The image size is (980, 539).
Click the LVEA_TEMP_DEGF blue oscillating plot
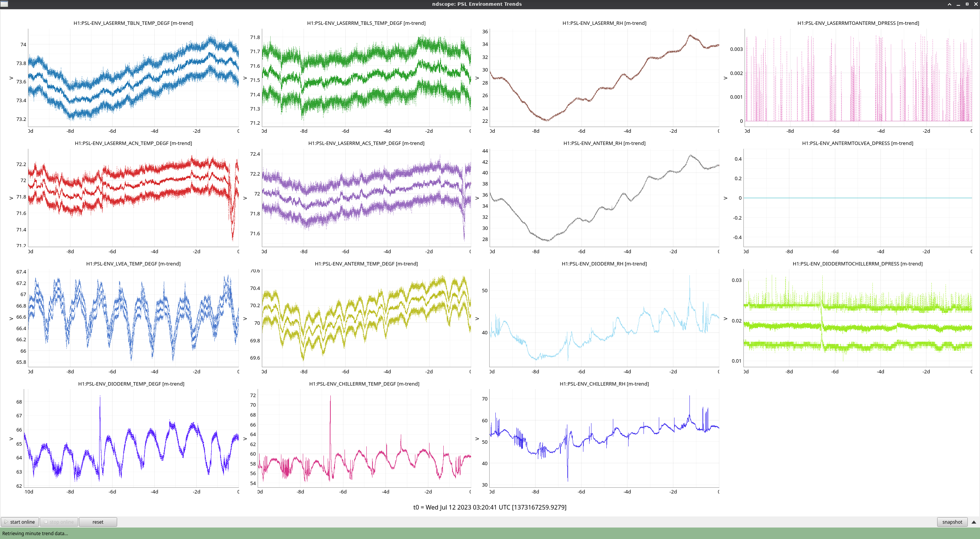click(133, 318)
